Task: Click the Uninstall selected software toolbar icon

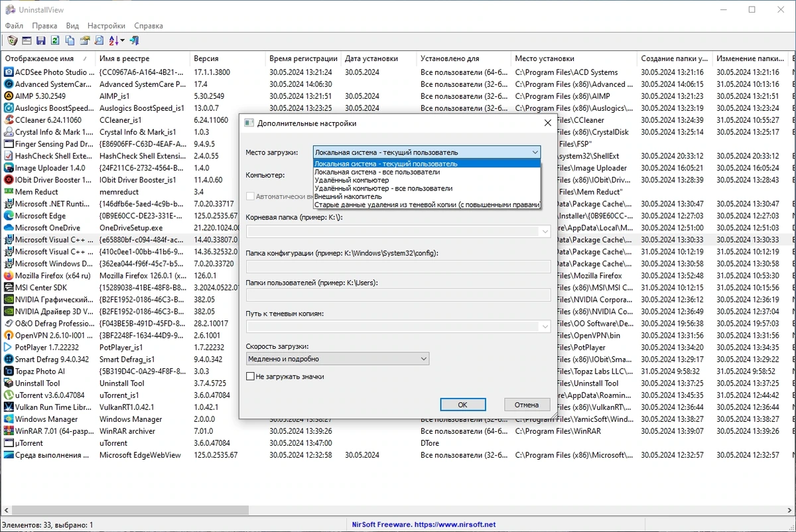Action: click(12, 41)
